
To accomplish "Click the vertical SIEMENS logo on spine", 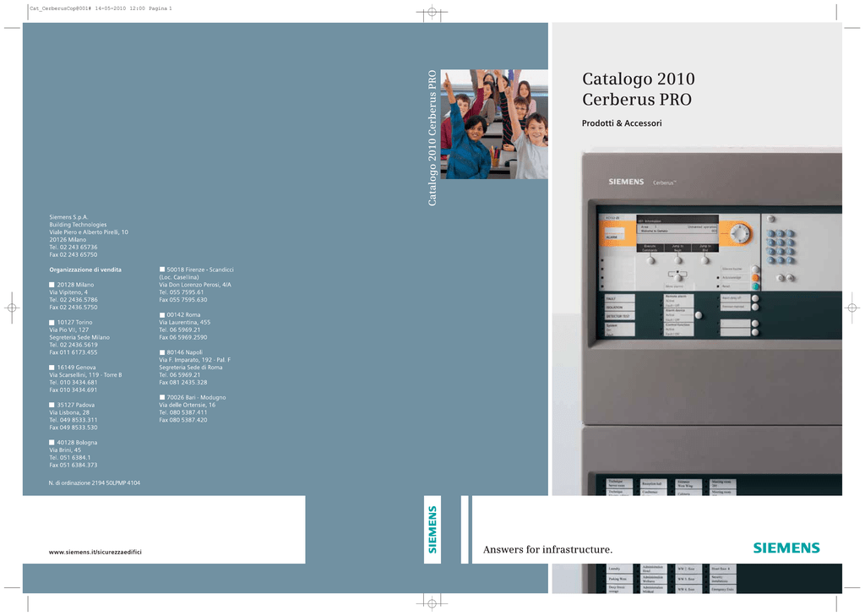I will (432, 529).
